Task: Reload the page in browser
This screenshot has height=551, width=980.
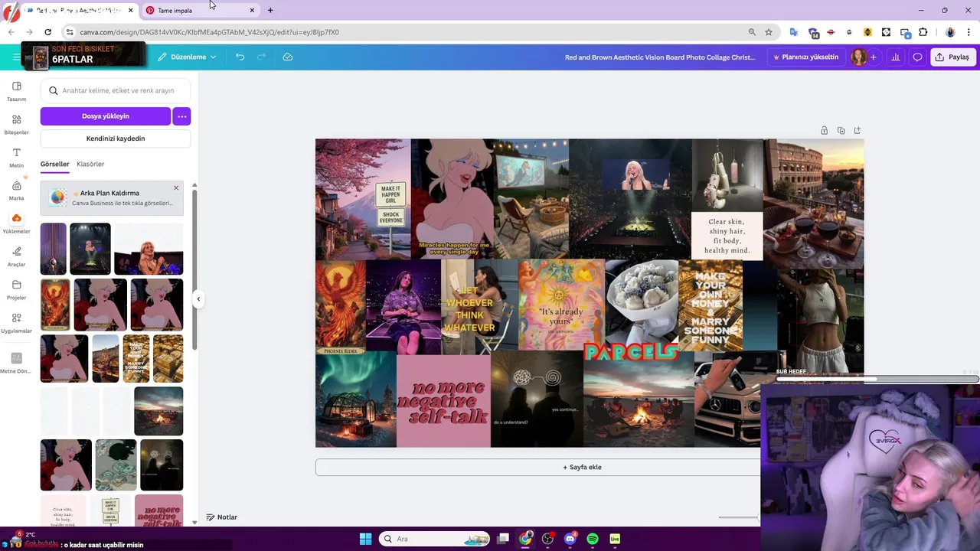Action: tap(47, 32)
